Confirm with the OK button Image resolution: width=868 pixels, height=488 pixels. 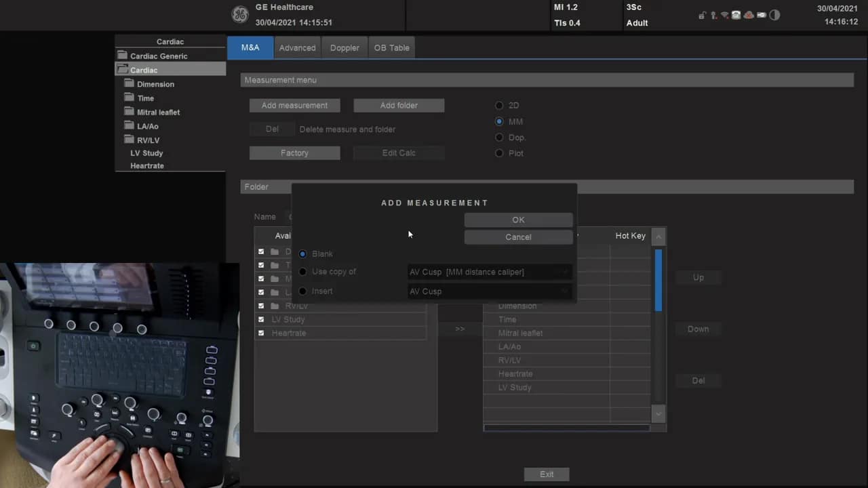518,220
